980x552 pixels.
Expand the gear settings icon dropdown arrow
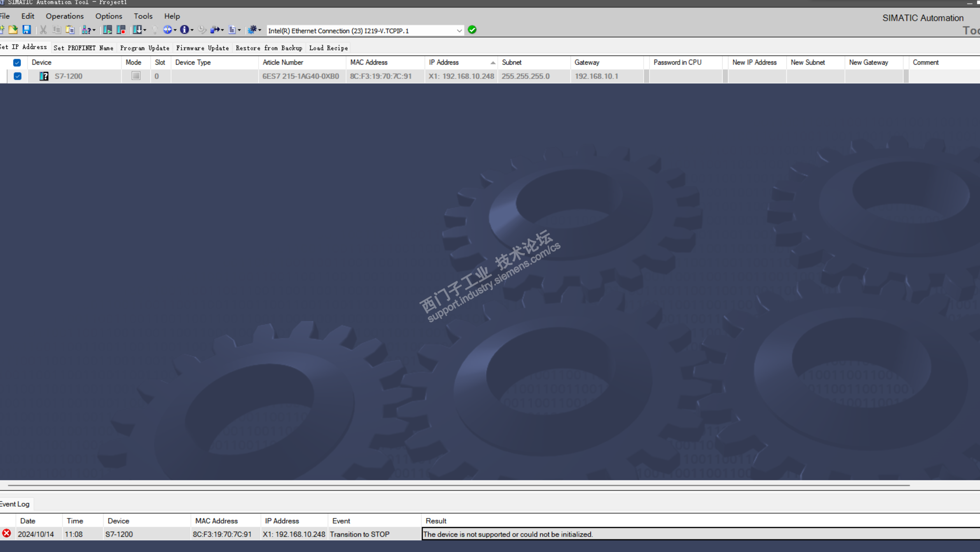point(260,30)
